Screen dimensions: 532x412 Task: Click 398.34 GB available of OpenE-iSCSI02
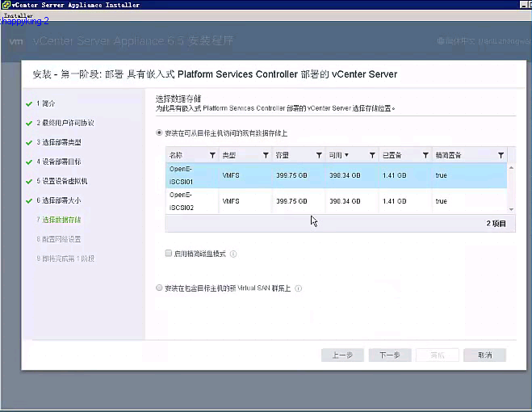click(345, 201)
